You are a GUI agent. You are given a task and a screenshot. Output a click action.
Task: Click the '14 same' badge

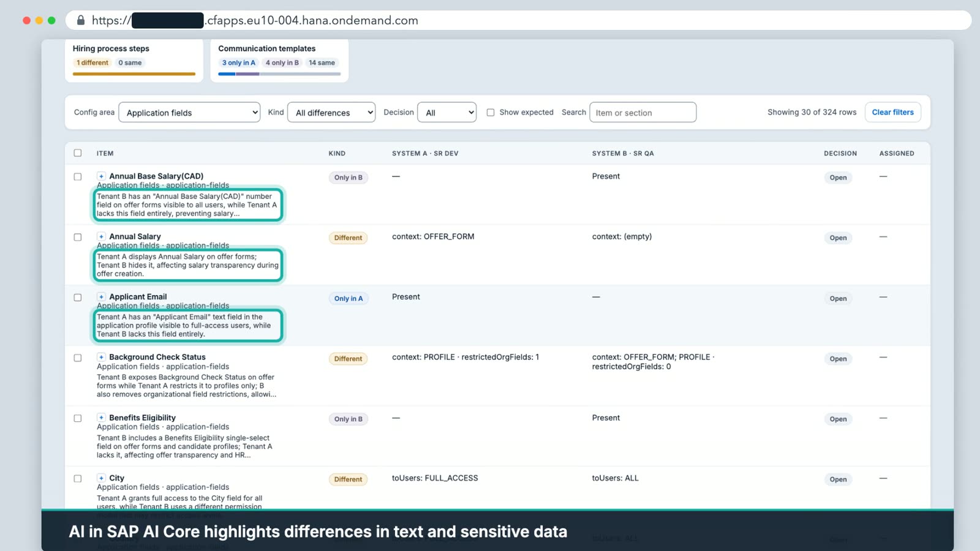pyautogui.click(x=322, y=63)
